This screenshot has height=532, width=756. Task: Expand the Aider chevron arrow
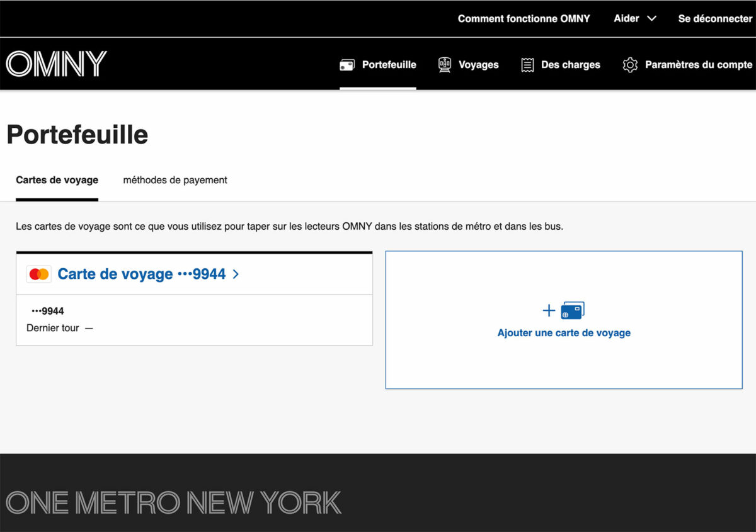[651, 19]
